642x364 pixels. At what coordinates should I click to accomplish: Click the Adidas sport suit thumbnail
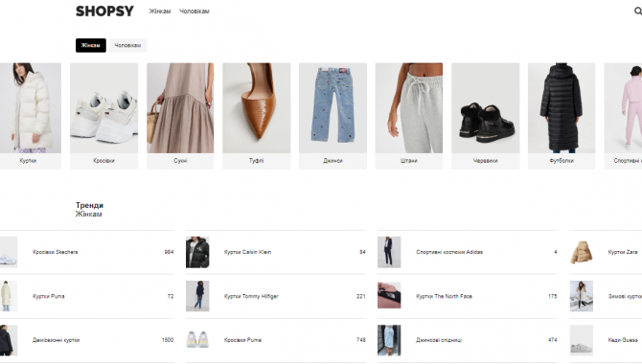coord(389,252)
